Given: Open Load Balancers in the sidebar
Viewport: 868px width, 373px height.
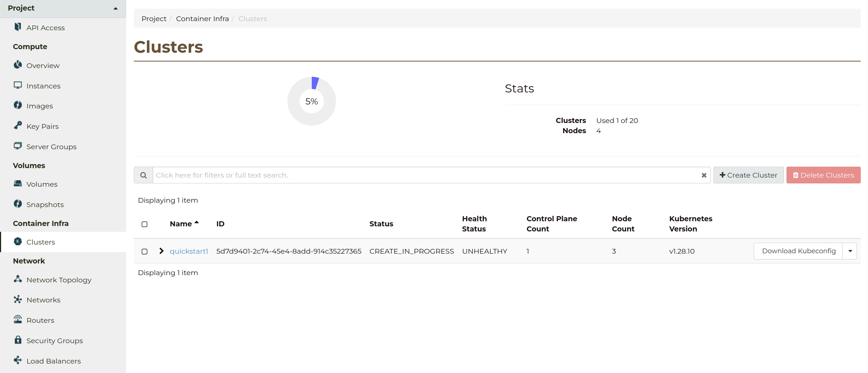Looking at the screenshot, I should pos(17,360).
